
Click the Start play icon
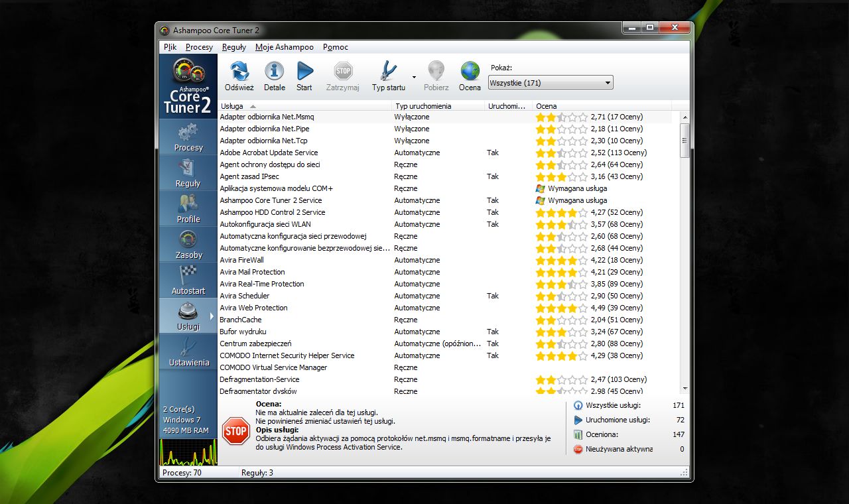304,71
